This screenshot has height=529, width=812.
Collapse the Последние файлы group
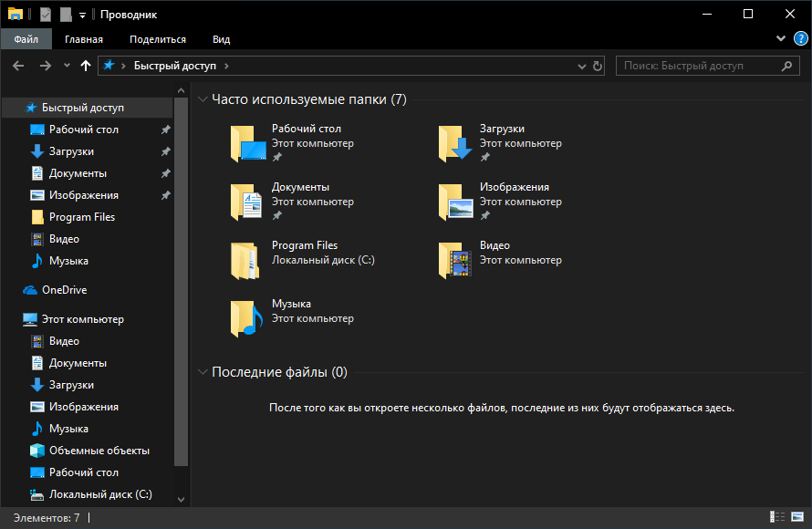tap(203, 371)
